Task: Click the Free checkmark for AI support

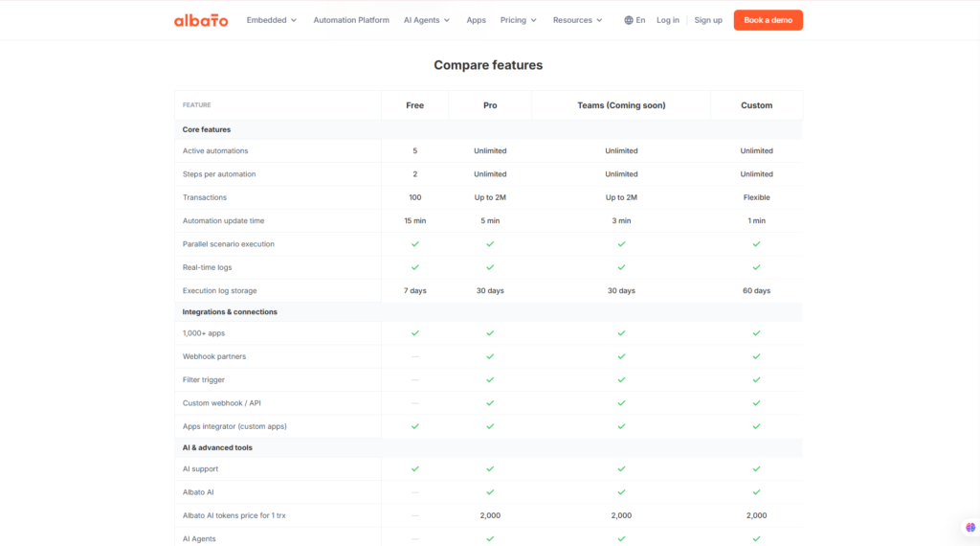Action: (x=415, y=468)
